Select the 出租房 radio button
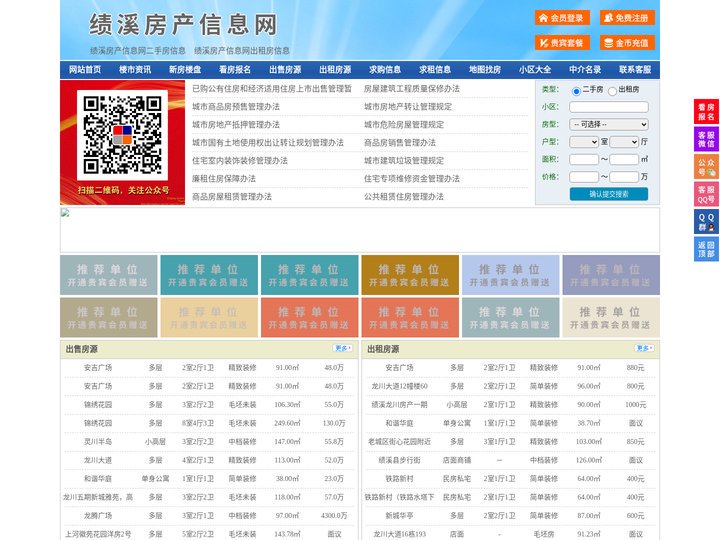This screenshot has height=540, width=720. pos(612,91)
